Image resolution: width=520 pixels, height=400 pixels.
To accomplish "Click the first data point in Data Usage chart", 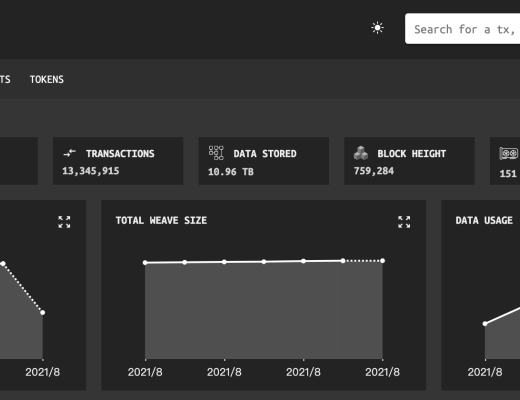I will click(485, 324).
